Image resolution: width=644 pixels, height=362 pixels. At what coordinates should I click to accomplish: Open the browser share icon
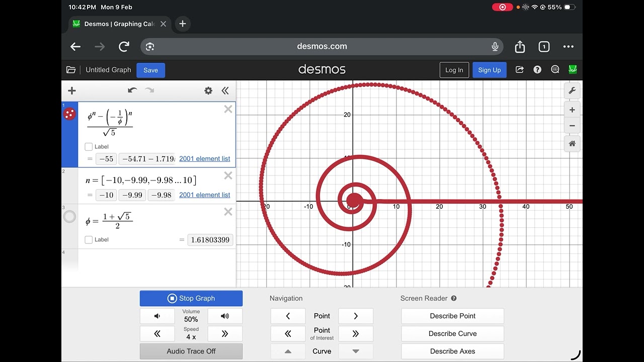tap(520, 47)
